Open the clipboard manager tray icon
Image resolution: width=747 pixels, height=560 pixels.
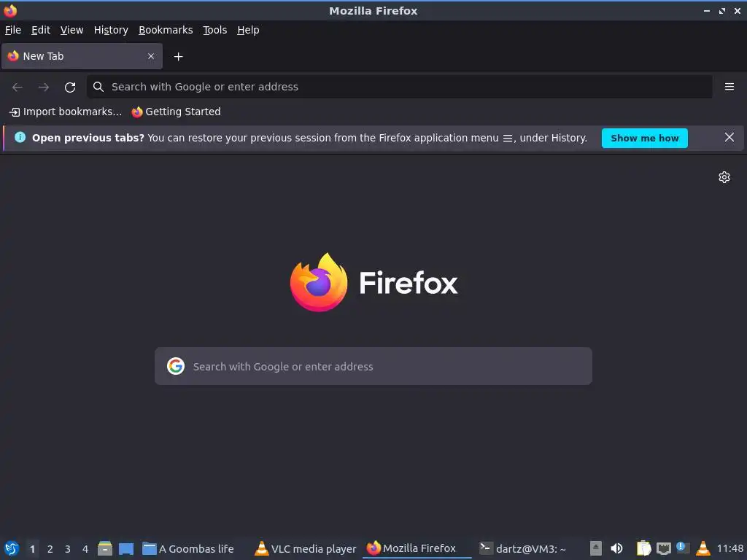point(643,548)
